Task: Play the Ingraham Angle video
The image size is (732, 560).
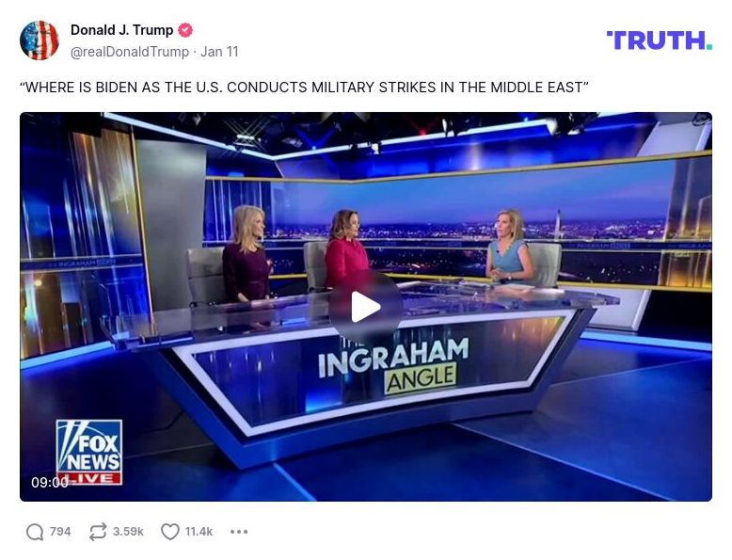Action: 366,307
